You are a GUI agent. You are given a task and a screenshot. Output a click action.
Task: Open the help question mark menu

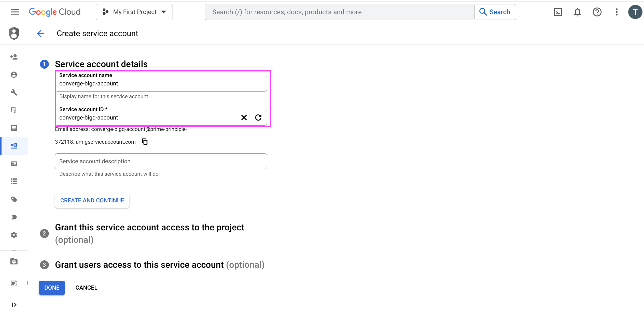pyautogui.click(x=597, y=12)
